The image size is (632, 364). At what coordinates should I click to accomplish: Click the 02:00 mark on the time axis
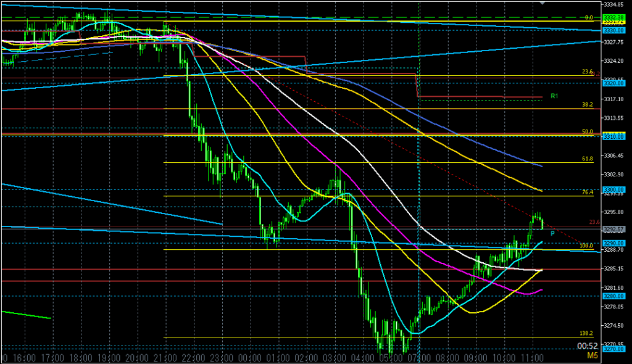(306, 358)
